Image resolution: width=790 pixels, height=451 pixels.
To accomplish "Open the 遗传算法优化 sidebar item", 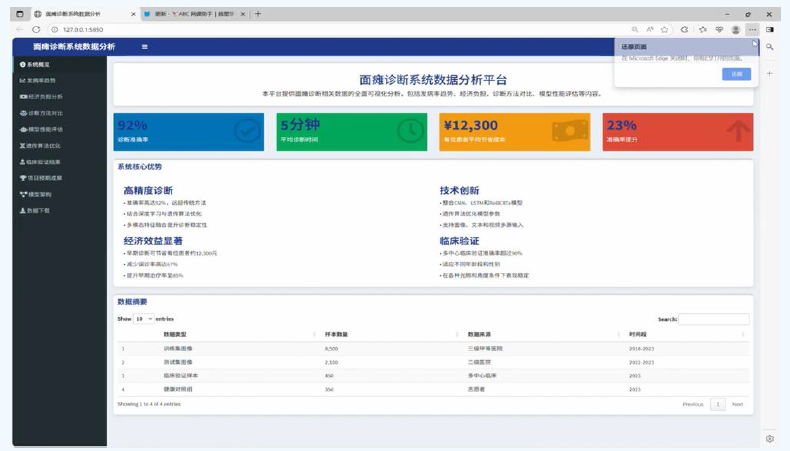I will click(59, 146).
